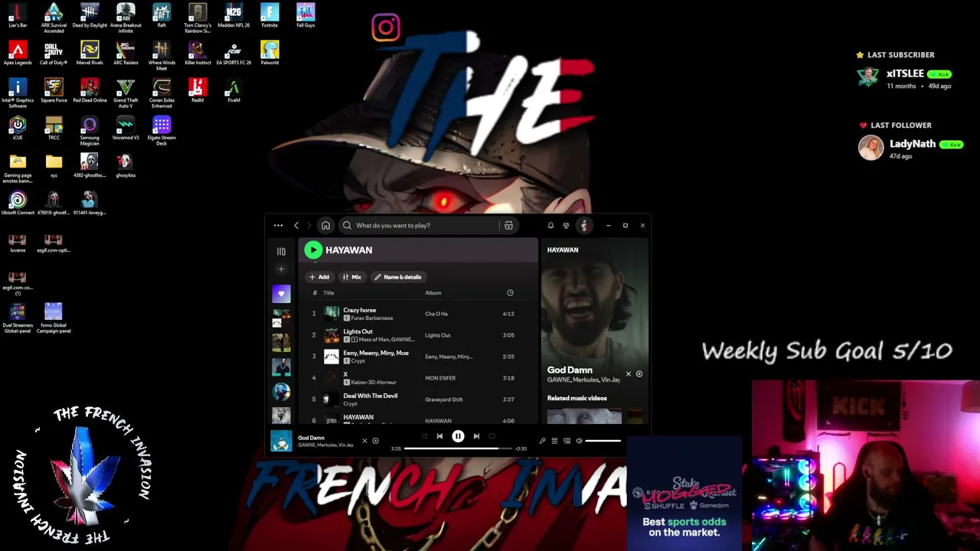Screen dimensions: 980x551
Task: Select the Red Dead Online desktop icon
Action: [90, 91]
